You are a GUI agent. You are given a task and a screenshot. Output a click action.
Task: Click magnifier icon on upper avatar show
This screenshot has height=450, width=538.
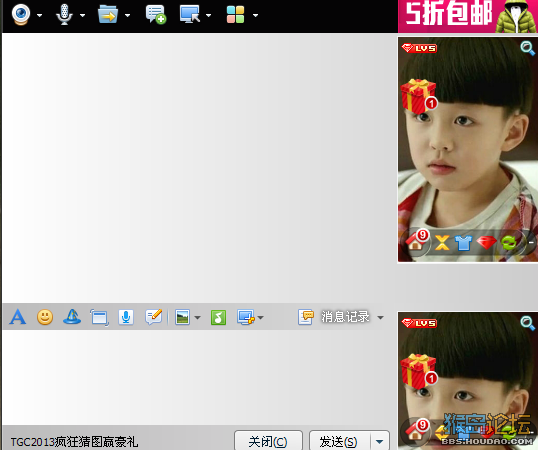(x=527, y=48)
